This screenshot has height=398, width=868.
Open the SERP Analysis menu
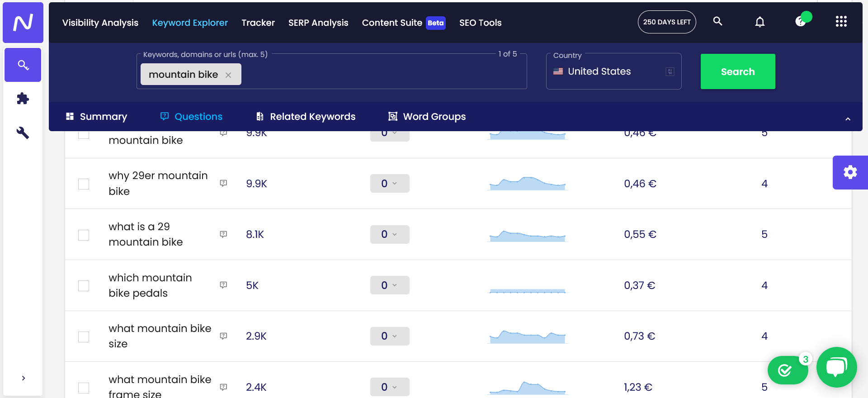click(x=318, y=23)
